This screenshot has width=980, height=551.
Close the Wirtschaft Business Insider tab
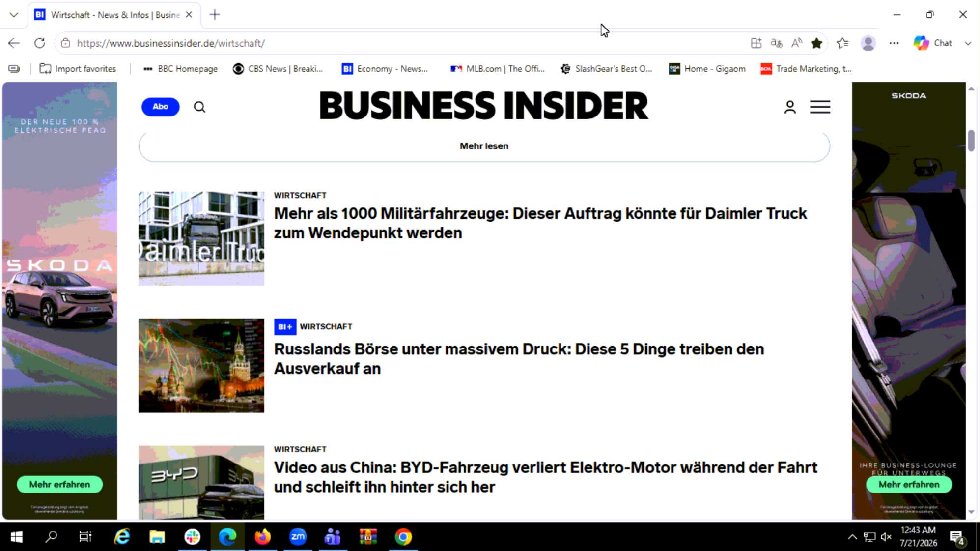pyautogui.click(x=189, y=15)
